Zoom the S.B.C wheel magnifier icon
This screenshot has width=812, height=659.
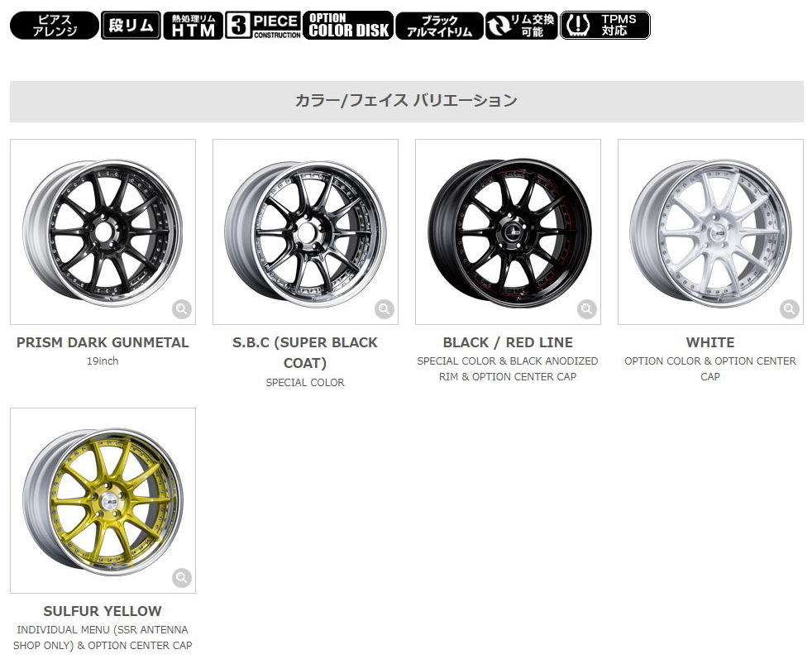pyautogui.click(x=385, y=309)
